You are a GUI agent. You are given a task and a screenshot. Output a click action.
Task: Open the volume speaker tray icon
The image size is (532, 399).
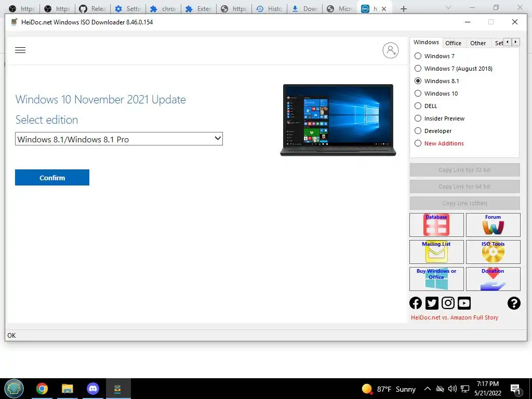[x=453, y=389]
